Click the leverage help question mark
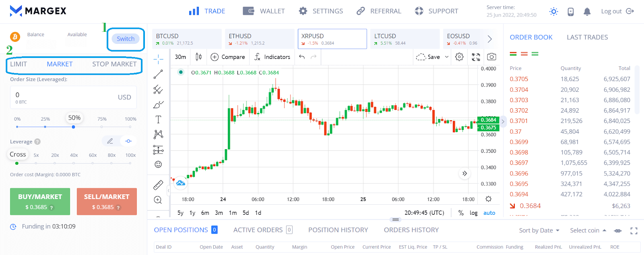Screen dimensions: 644x255 click(x=37, y=142)
